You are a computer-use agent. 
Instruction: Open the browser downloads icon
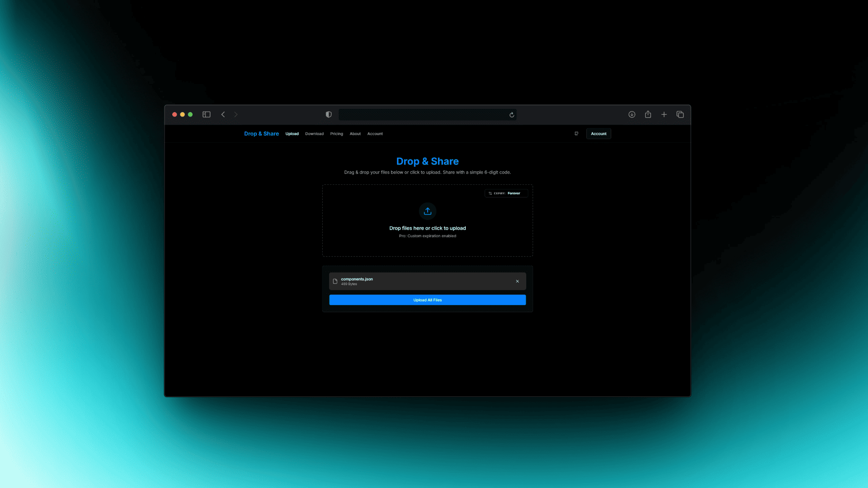click(x=632, y=115)
